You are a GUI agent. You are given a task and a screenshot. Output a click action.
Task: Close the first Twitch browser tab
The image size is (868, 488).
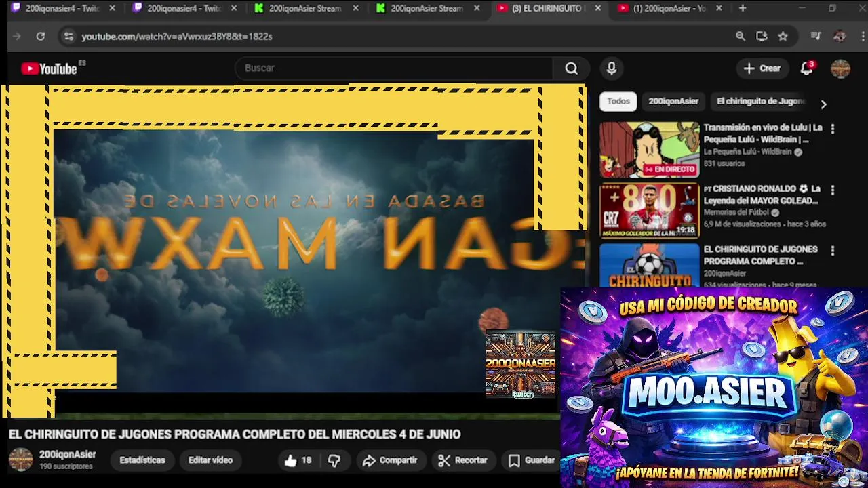[112, 8]
